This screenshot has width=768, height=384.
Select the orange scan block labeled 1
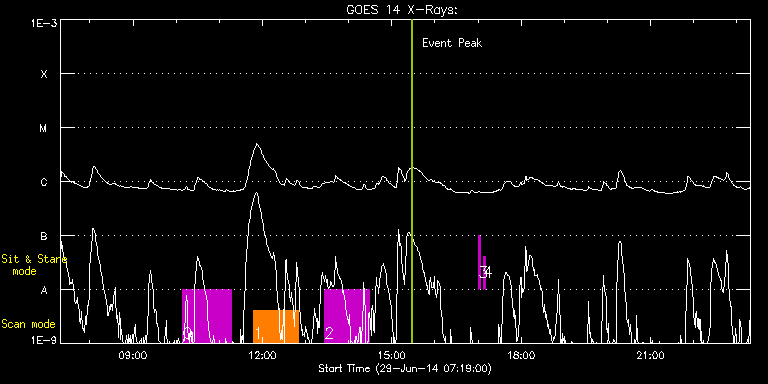point(276,326)
